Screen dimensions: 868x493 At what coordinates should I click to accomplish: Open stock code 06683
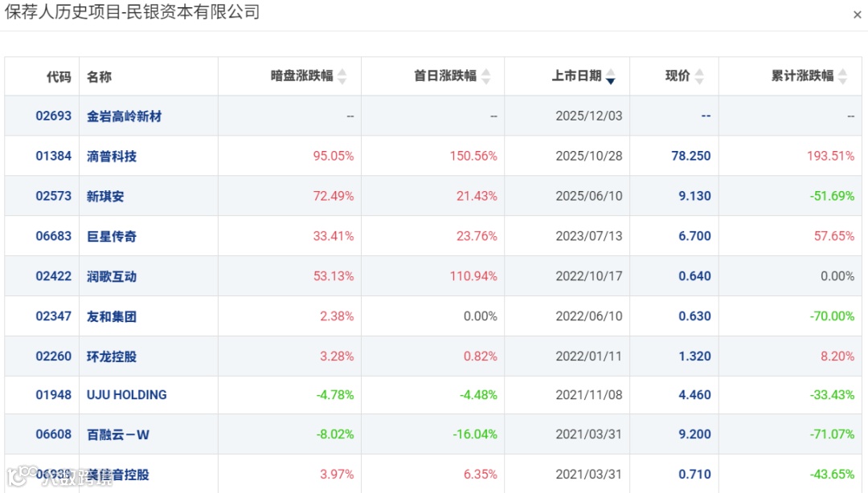tap(54, 236)
